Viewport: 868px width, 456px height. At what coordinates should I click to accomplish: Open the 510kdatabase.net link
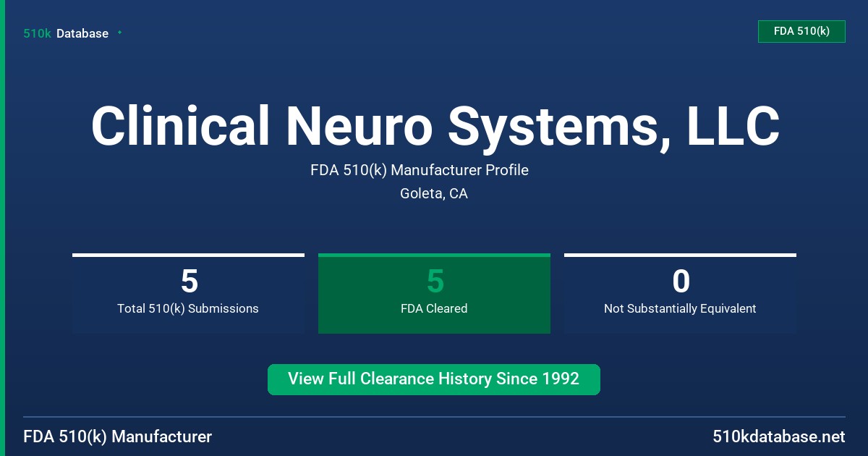[778, 436]
